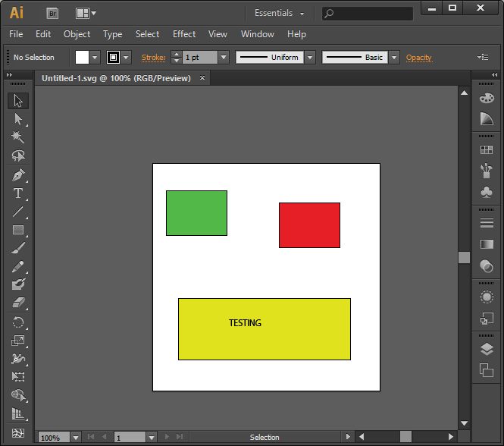Click the green rectangle on artboard

pyautogui.click(x=197, y=213)
